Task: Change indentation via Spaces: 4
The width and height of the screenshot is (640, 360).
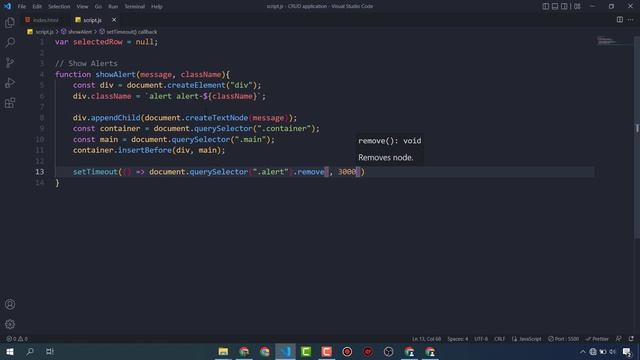Action: coord(458,339)
